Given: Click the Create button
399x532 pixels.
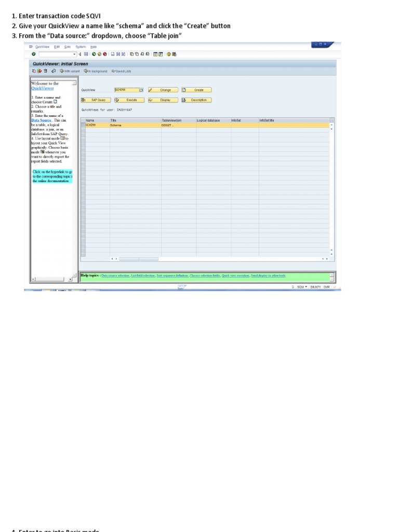Looking at the screenshot, I should tap(196, 90).
